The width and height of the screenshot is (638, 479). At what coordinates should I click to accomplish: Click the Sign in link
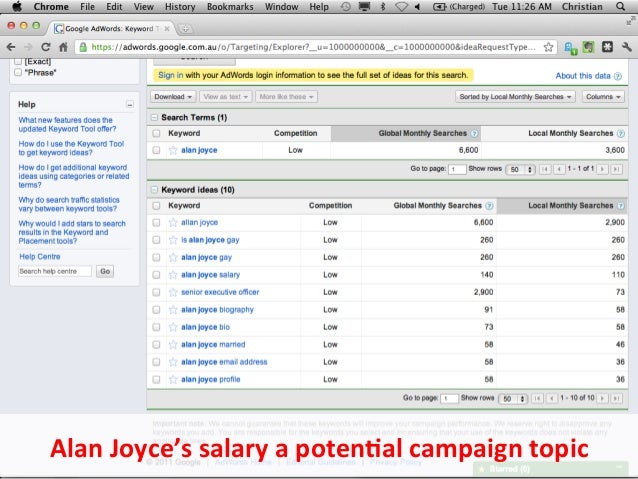click(x=170, y=75)
